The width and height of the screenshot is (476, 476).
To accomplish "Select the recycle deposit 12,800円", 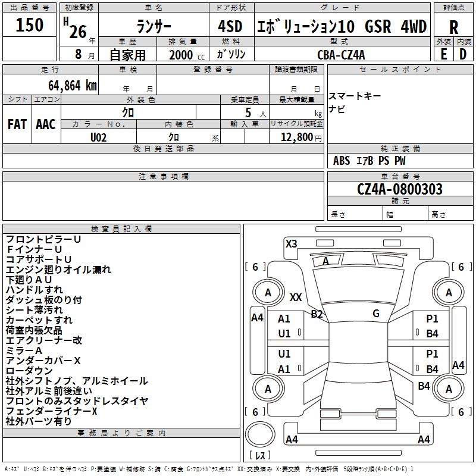I will pos(301,137).
